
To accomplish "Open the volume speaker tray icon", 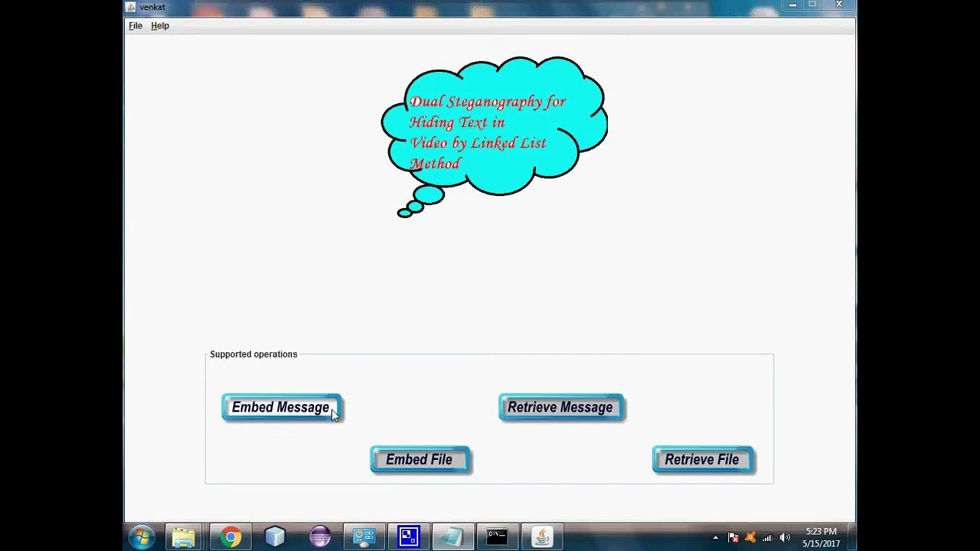I will (785, 538).
